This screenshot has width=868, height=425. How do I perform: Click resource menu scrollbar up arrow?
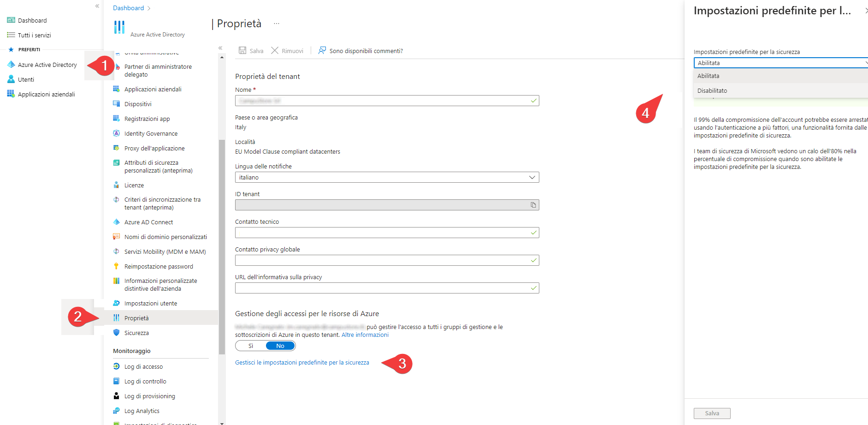tap(222, 57)
